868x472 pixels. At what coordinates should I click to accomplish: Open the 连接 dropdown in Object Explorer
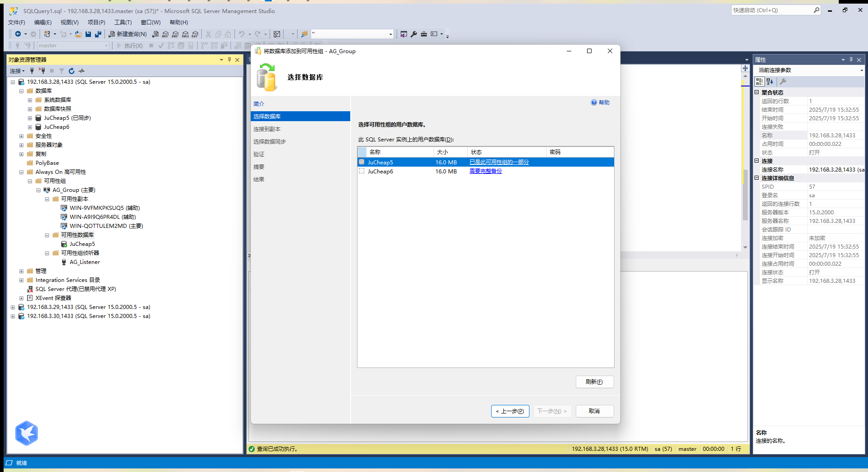[17, 71]
